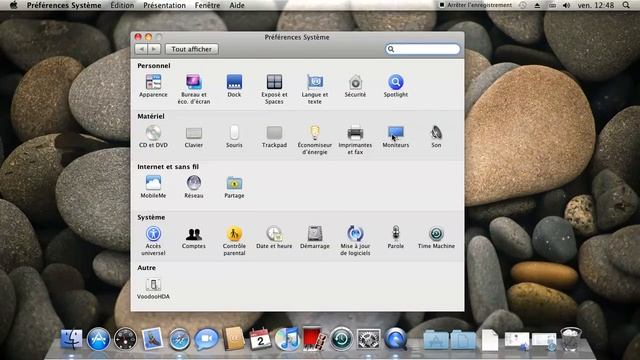The width and height of the screenshot is (640, 360).
Task: Open the Apple menu
Action: [x=13, y=5]
